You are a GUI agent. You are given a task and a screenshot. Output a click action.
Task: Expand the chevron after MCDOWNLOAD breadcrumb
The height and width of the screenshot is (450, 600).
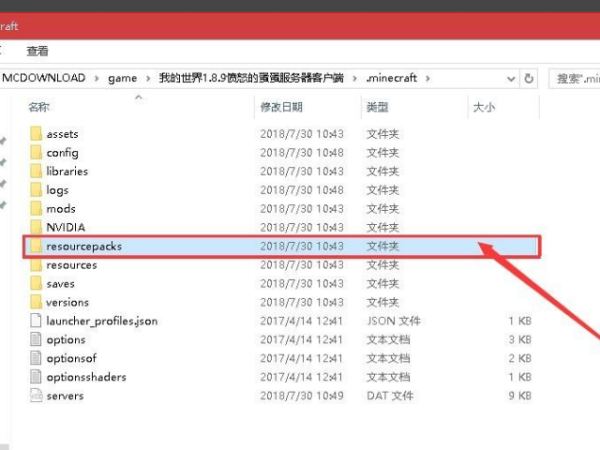coord(96,78)
